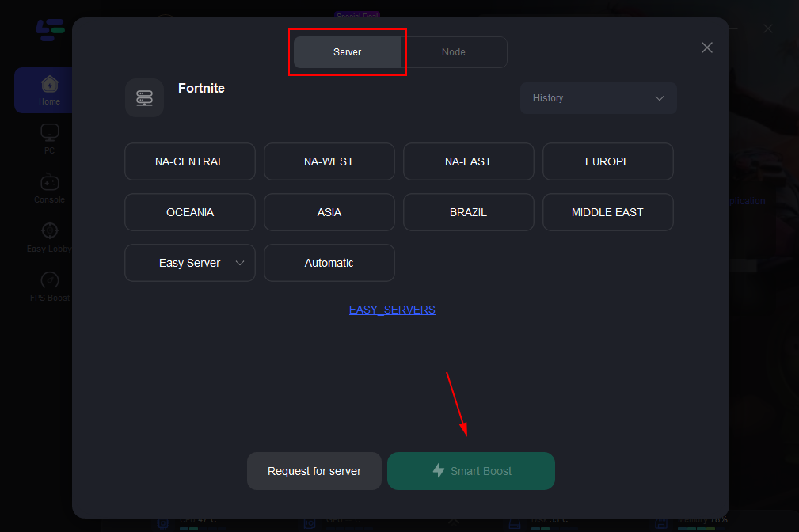The image size is (799, 532).
Task: Click the Fortnite server stack icon
Action: click(x=144, y=98)
